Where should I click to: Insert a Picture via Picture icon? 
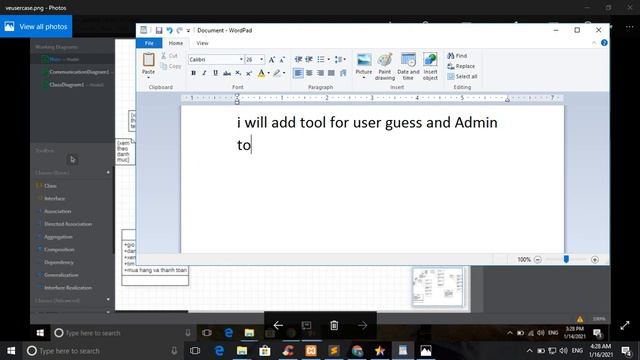(x=364, y=60)
